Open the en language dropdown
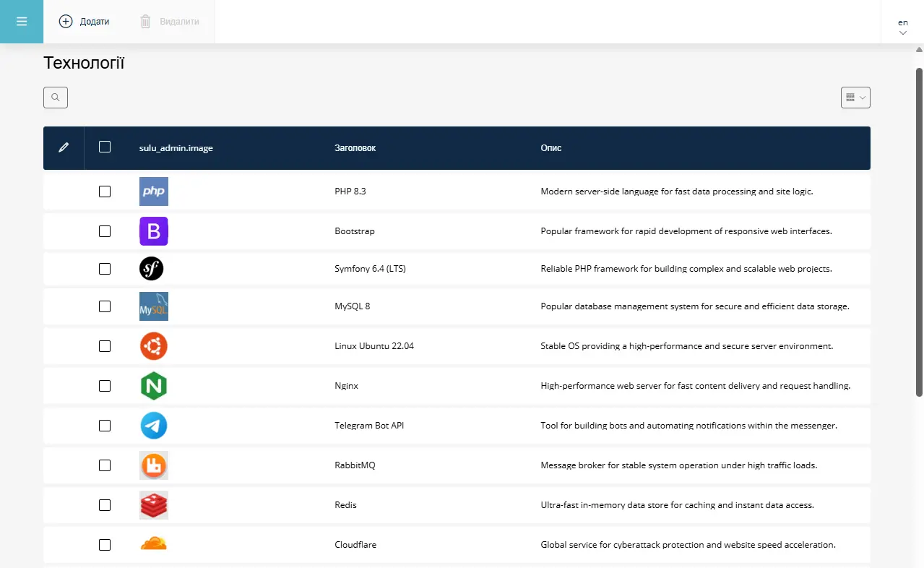Viewport: 924px width, 568px height. (902, 27)
